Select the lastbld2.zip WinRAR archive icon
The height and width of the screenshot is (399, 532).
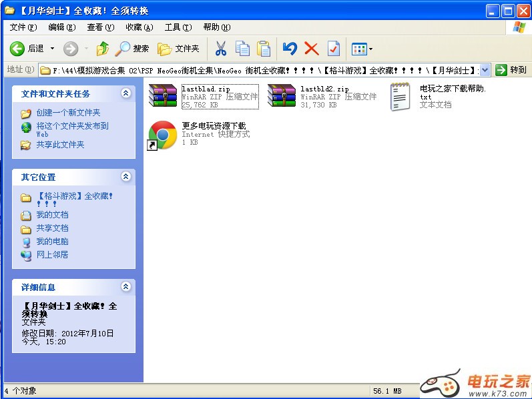coord(282,95)
